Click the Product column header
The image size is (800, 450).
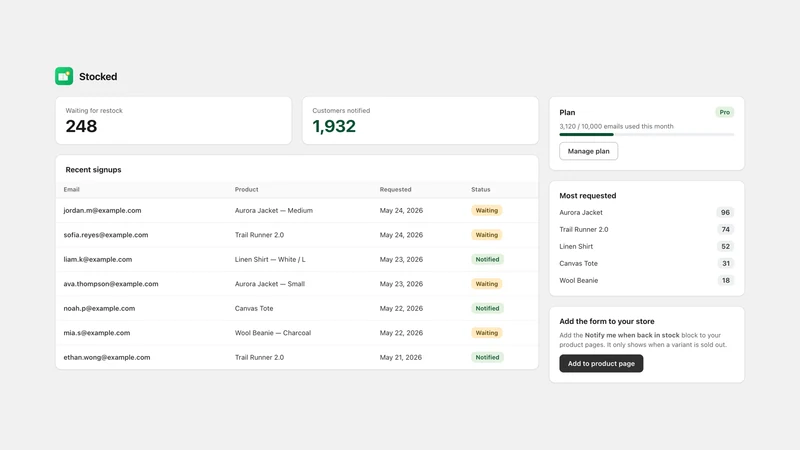coord(246,189)
